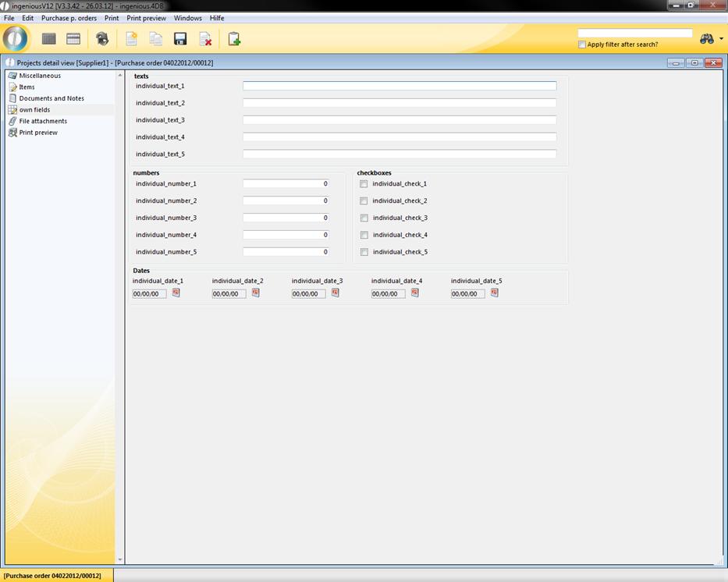The height and width of the screenshot is (582, 728).
Task: Click the delete document red X icon
Action: 205,39
